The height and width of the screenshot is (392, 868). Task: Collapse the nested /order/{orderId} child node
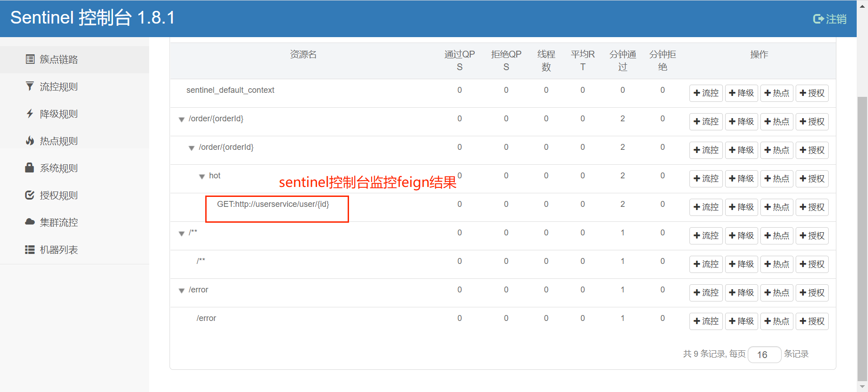pyautogui.click(x=192, y=148)
